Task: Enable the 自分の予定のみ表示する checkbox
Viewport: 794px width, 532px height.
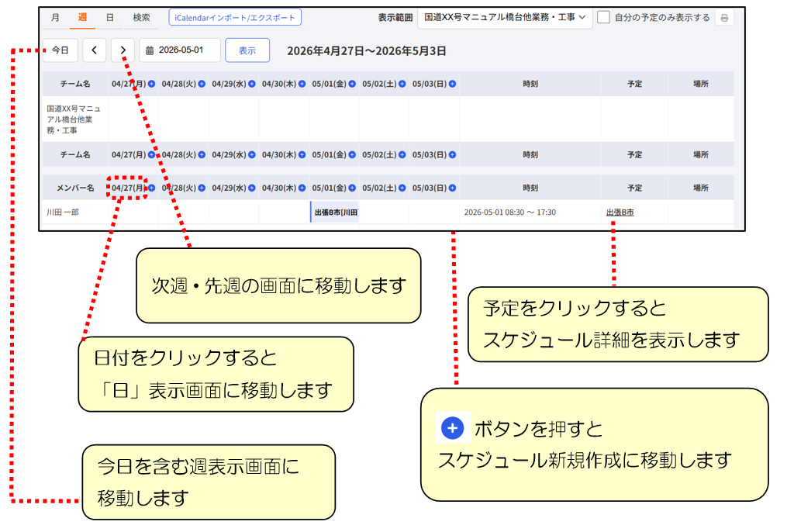Action: pos(603,17)
